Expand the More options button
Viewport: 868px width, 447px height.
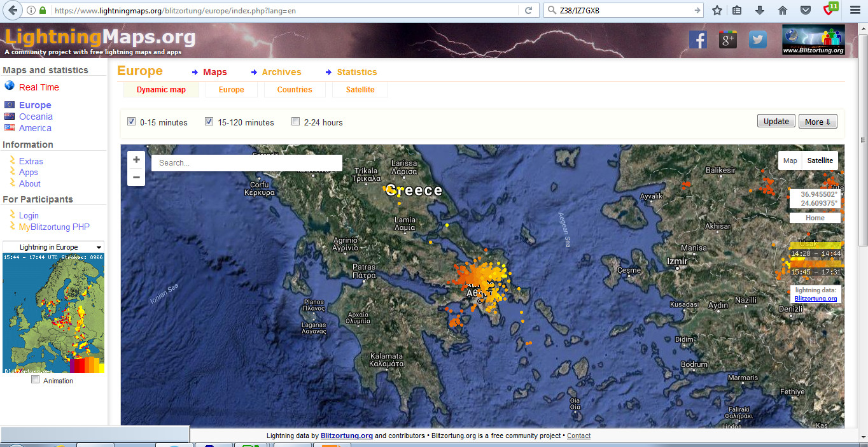pyautogui.click(x=818, y=122)
